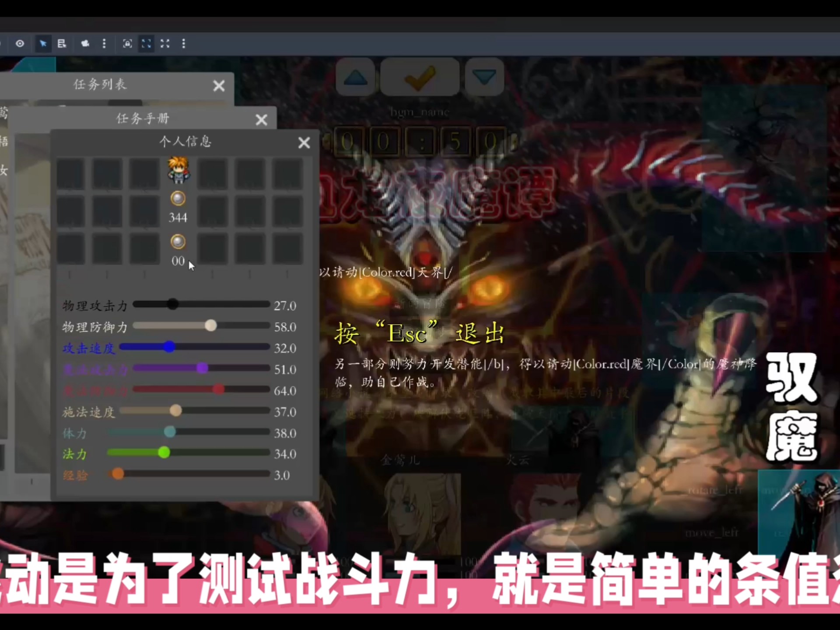Image resolution: width=840 pixels, height=630 pixels.
Task: Adjust the green 法力 slider
Action: pyautogui.click(x=189, y=452)
